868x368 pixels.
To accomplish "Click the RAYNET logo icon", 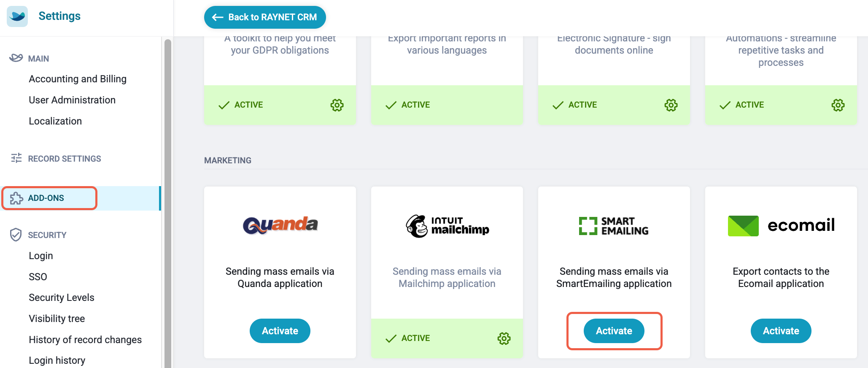I will click(x=17, y=16).
